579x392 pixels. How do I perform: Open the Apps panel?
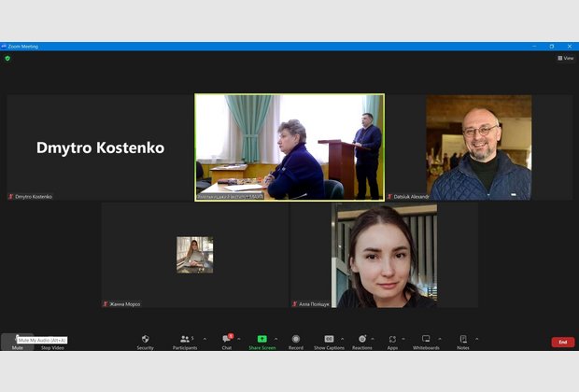point(392,342)
